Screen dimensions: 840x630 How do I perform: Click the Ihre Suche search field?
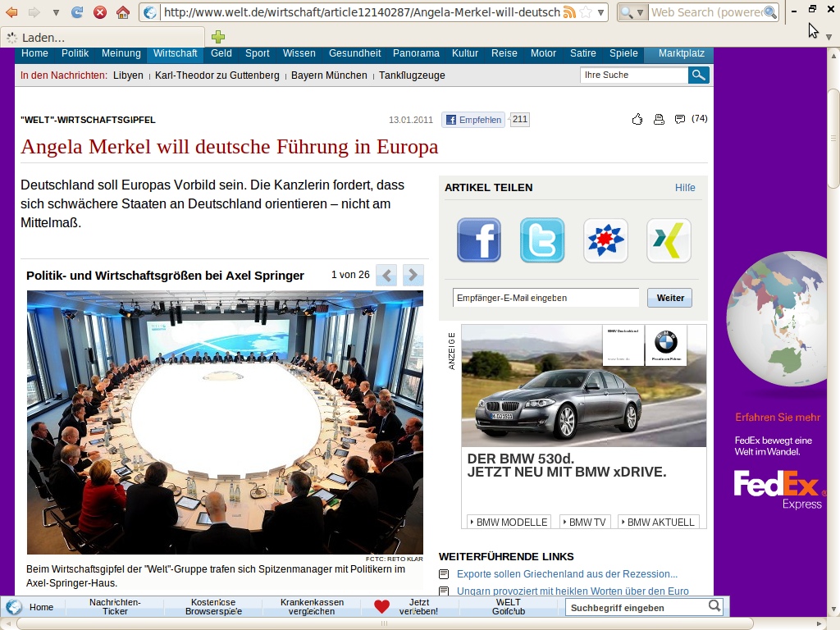(634, 75)
